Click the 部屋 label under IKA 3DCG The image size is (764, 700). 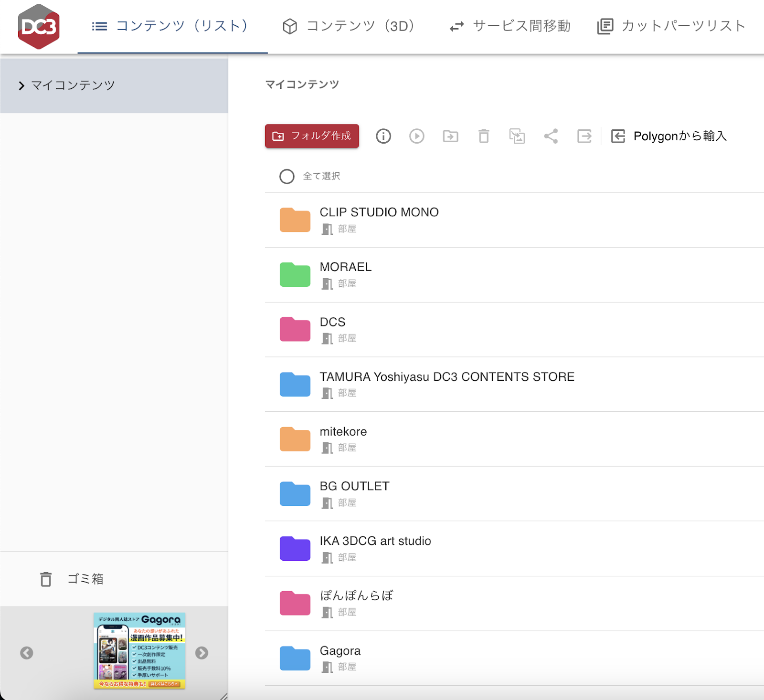(x=347, y=558)
